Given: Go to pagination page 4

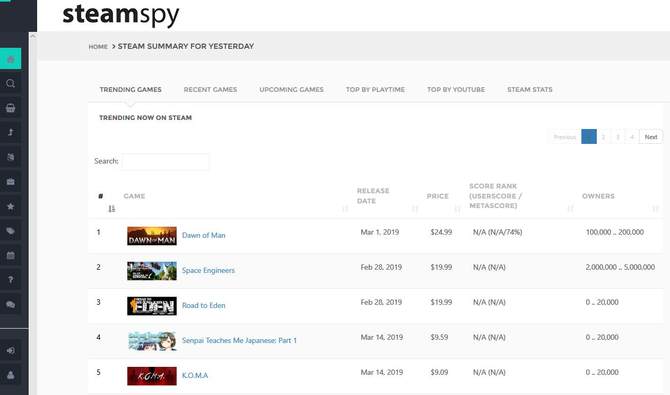Looking at the screenshot, I should tap(632, 137).
